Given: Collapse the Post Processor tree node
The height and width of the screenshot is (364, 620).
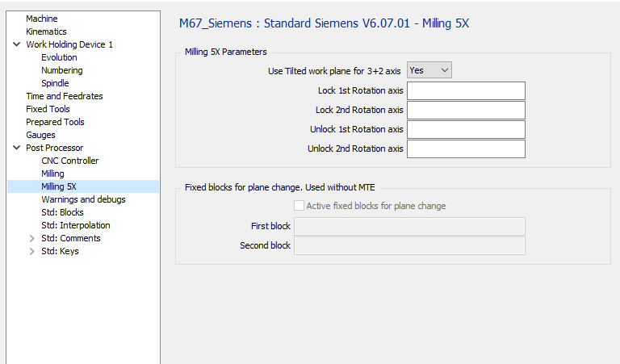Looking at the screenshot, I should 17,148.
